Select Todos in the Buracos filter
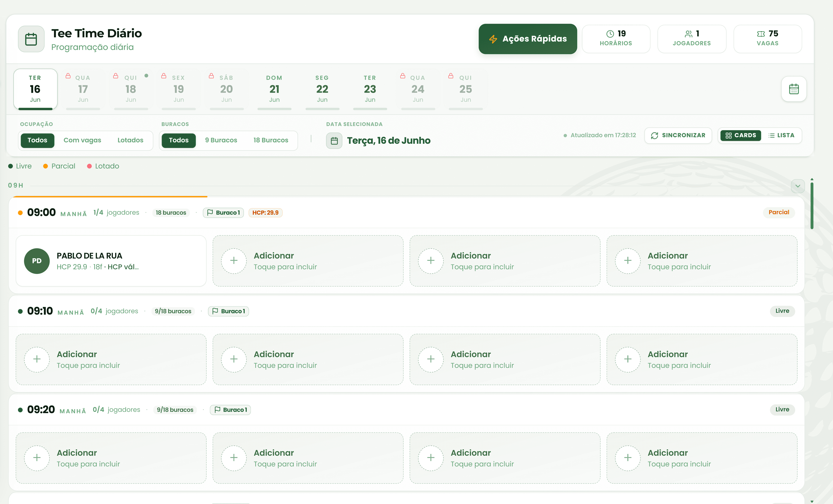The image size is (833, 504). [x=179, y=140]
